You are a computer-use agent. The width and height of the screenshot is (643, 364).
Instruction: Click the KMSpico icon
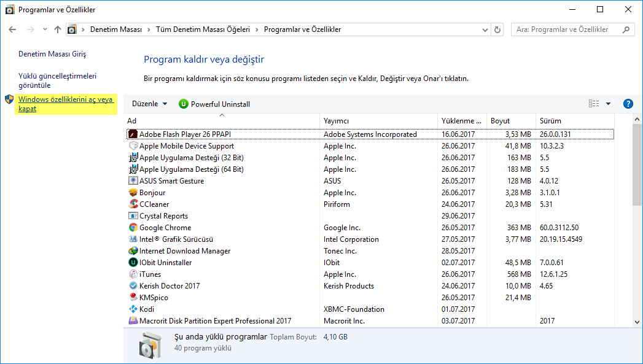click(133, 298)
